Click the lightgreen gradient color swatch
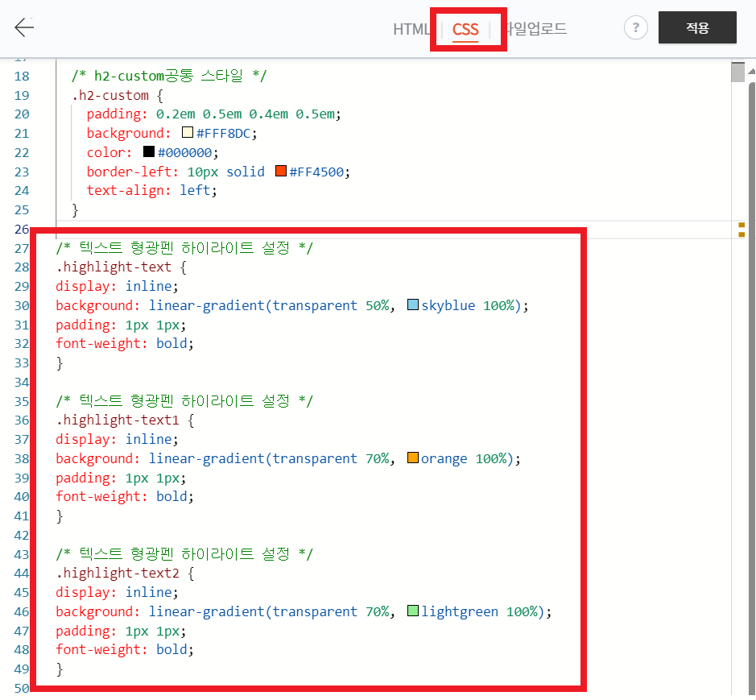The height and width of the screenshot is (700, 756). point(412,611)
